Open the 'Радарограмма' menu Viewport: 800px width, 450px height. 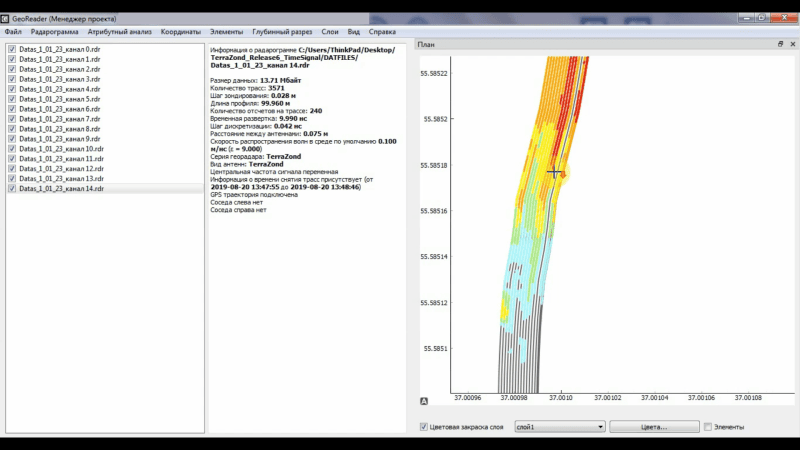(55, 32)
